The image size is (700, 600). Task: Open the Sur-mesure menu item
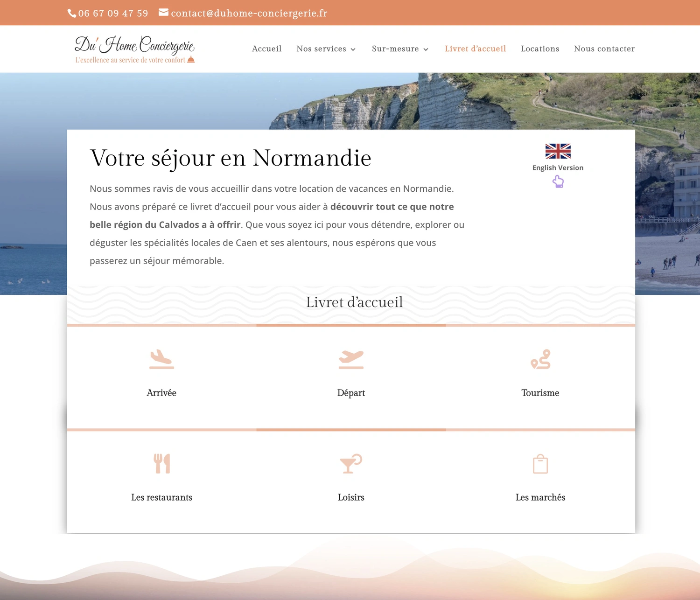pyautogui.click(x=395, y=49)
